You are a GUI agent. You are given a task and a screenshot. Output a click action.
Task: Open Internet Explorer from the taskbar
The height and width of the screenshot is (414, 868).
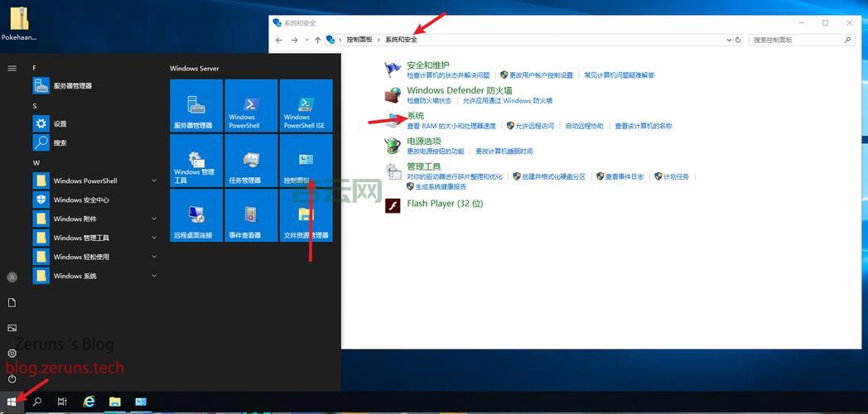click(x=89, y=402)
